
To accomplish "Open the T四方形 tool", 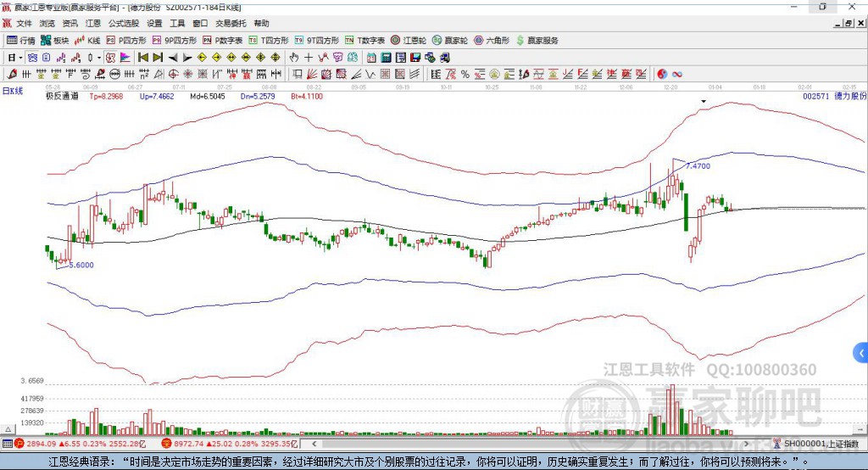I will click(x=269, y=41).
